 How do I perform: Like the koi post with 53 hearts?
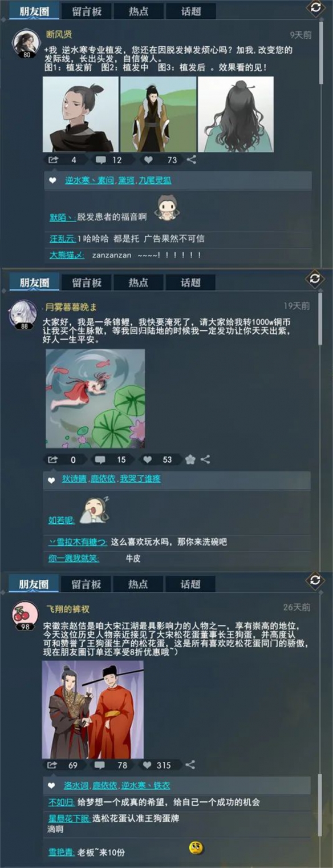click(x=148, y=459)
